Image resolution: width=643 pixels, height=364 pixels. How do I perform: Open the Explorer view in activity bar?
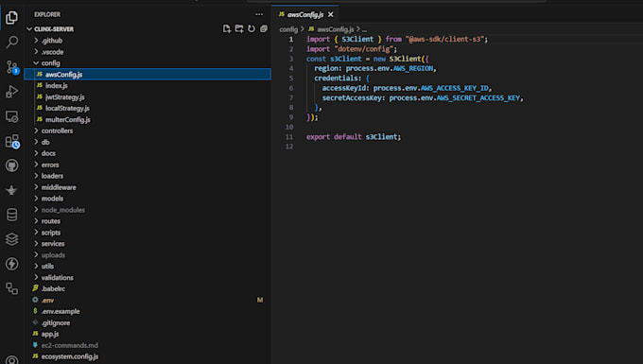click(11, 18)
